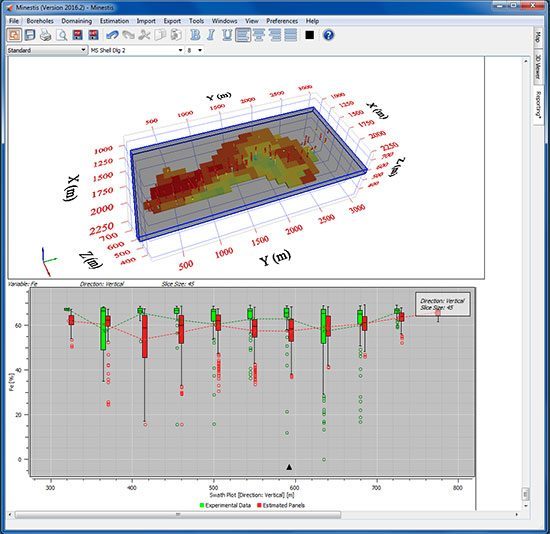Toggle Underline text formatting

227,35
